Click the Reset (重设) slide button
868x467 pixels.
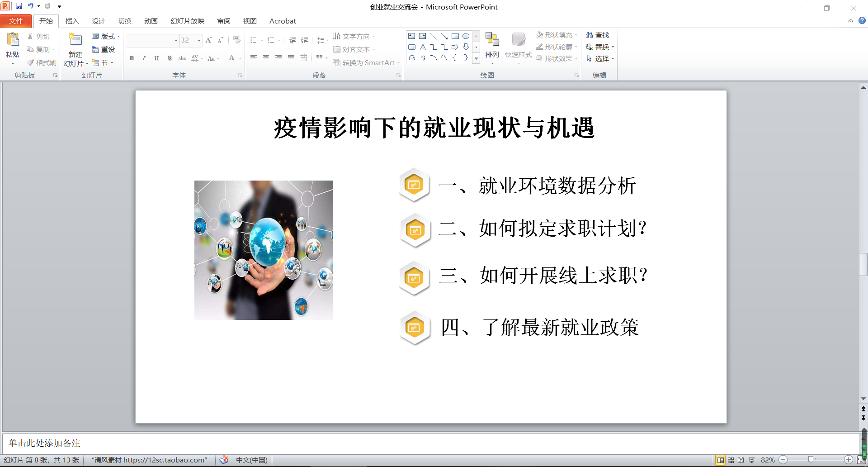point(104,49)
